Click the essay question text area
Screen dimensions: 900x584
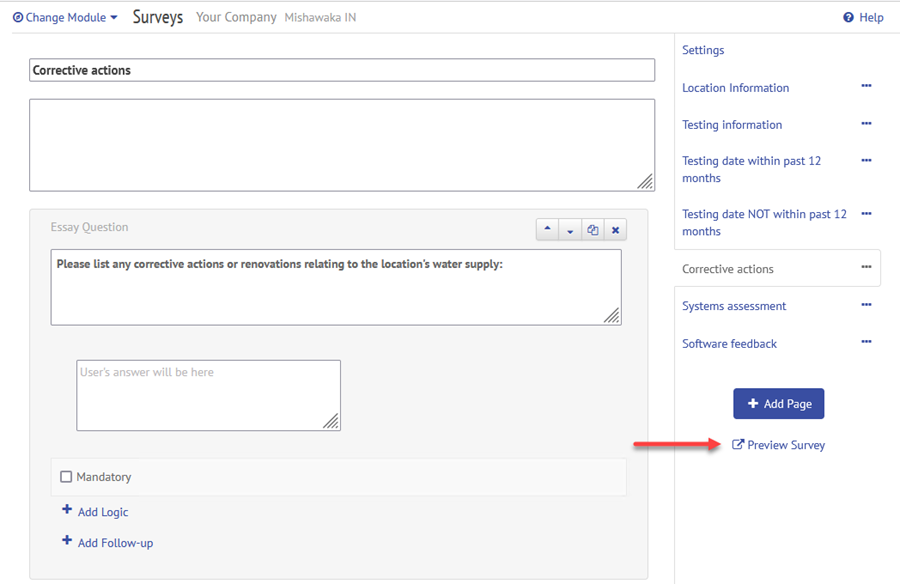point(336,287)
